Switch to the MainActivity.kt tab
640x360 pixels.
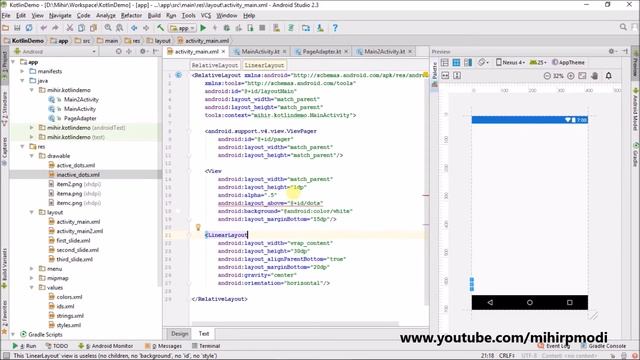tap(260, 51)
